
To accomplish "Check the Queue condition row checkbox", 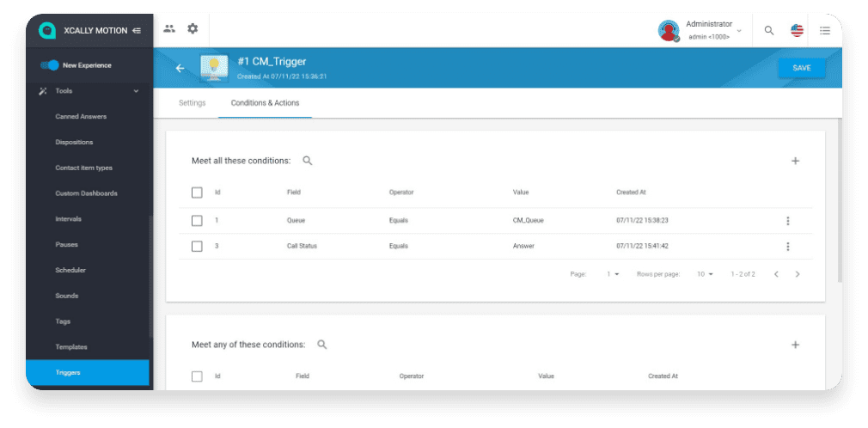I will [197, 220].
